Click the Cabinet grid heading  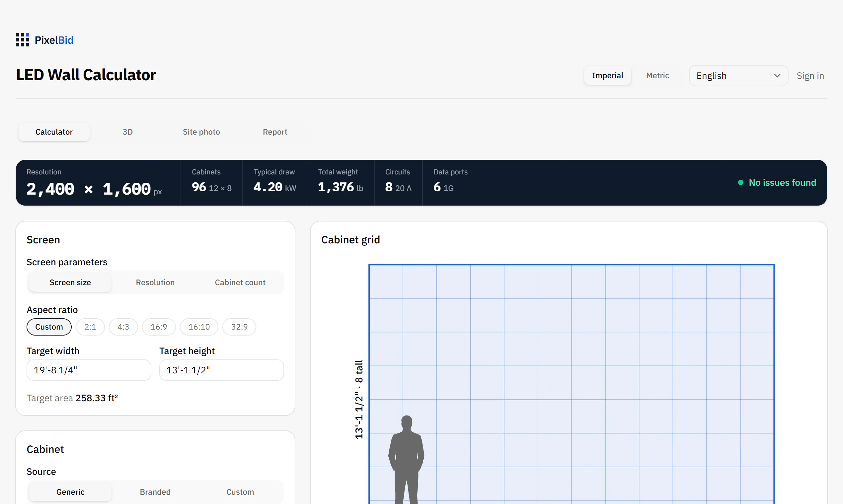(x=350, y=240)
